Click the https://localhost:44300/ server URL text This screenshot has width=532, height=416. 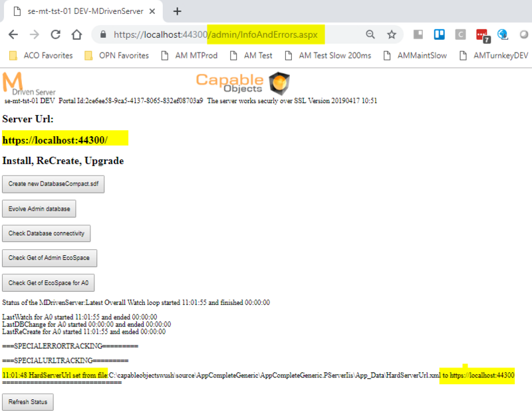click(x=55, y=140)
